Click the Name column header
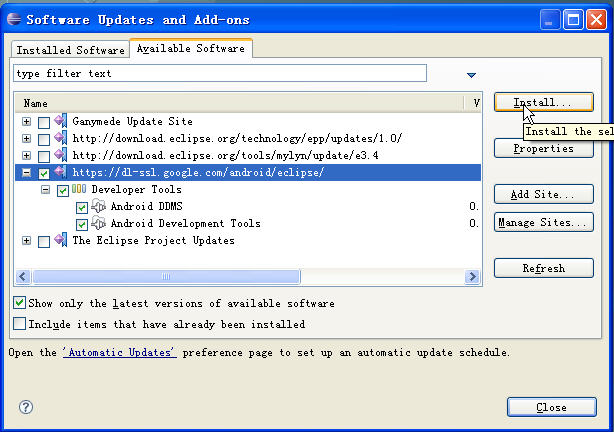This screenshot has width=614, height=432. pyautogui.click(x=239, y=103)
